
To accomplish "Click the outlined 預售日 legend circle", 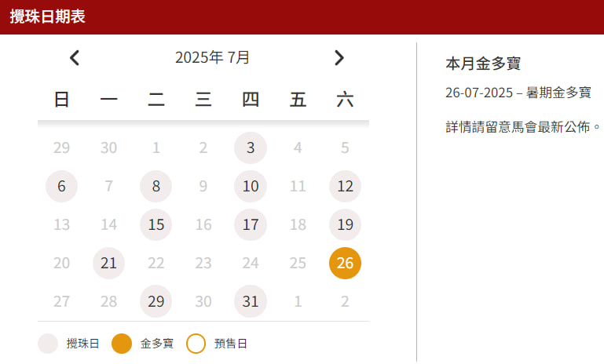I will (196, 344).
